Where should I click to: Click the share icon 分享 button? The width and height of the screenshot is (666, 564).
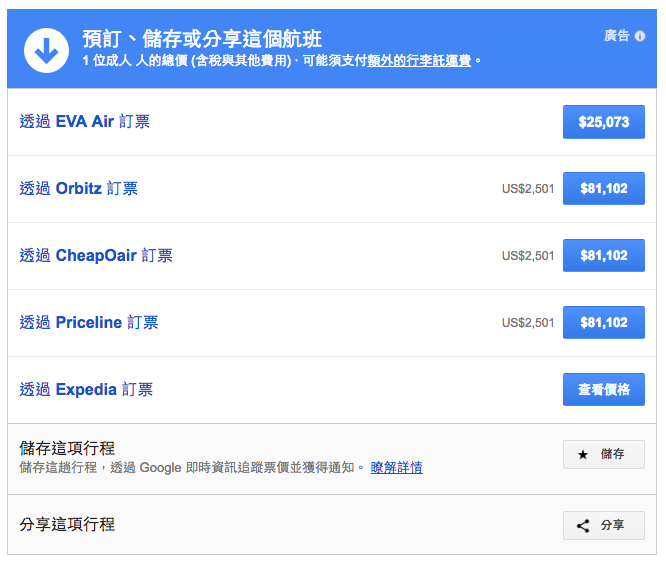coord(603,525)
